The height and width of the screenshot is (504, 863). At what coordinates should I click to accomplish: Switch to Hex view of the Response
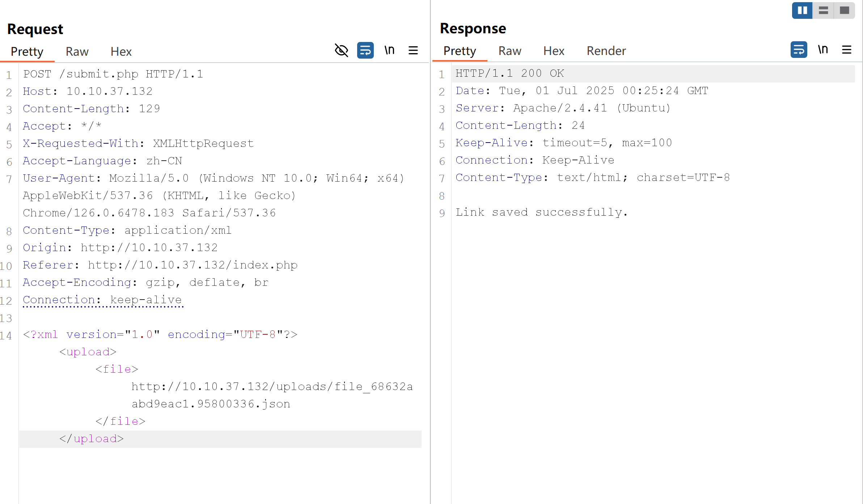[x=553, y=51]
